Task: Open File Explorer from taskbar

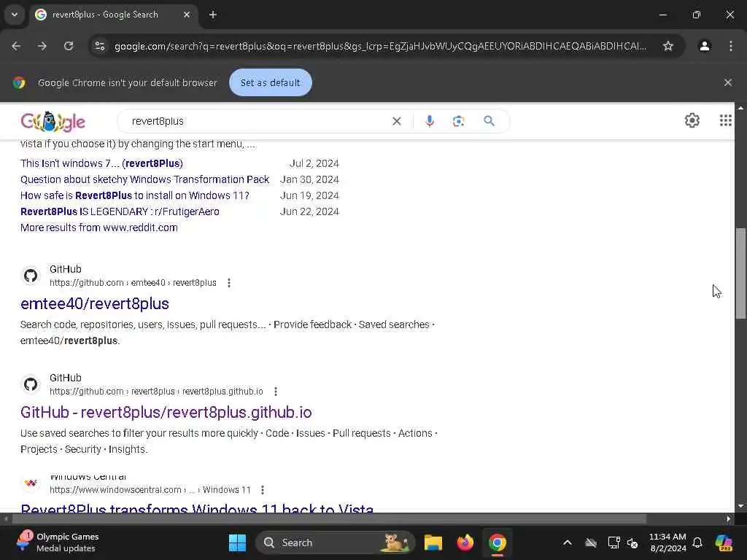Action: coord(433,542)
